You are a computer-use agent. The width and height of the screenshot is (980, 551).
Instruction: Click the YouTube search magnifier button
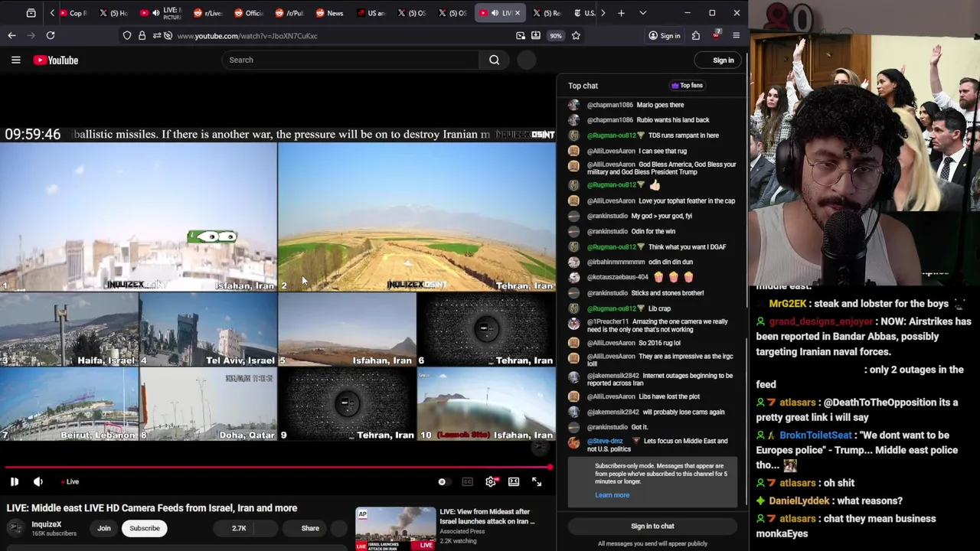495,60
